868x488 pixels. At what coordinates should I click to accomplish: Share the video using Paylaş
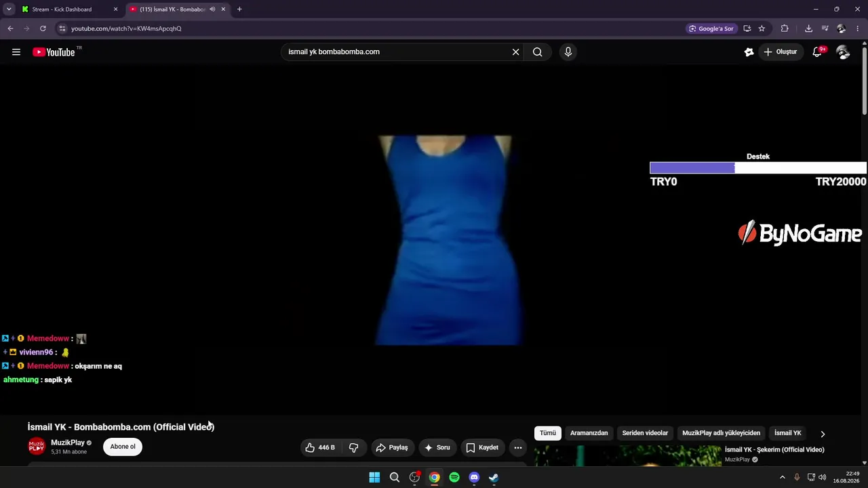tap(392, 447)
